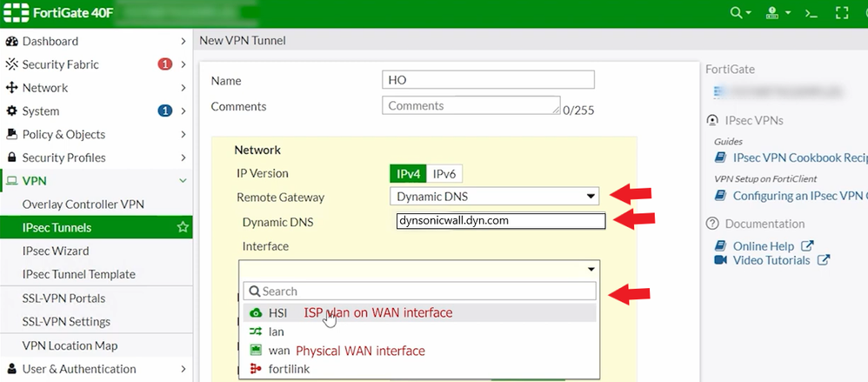Screen dimensions: 868x382
Task: Expand the User & Authentication chevron
Action: 184,369
